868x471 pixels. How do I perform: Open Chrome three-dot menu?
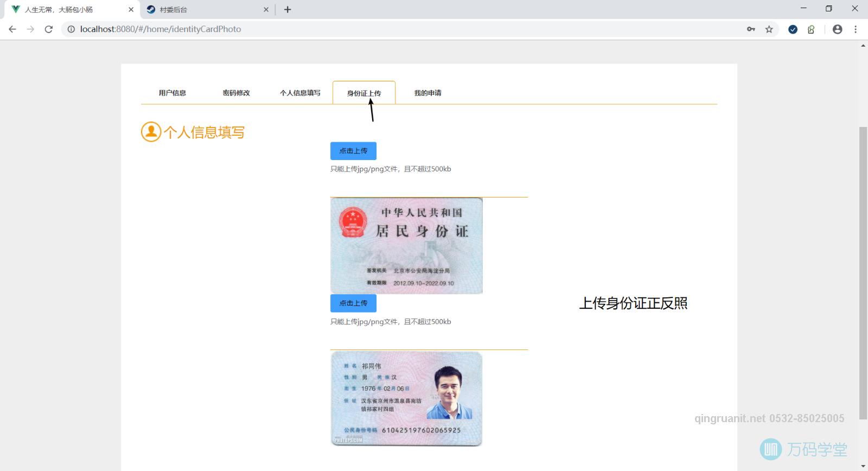click(856, 29)
